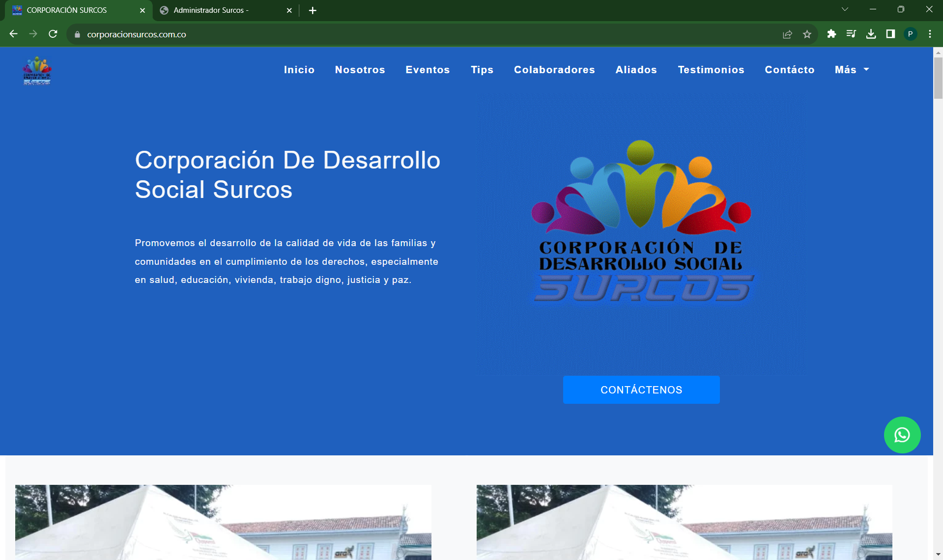
Task: Bookmark this page with the star icon
Action: [x=807, y=34]
